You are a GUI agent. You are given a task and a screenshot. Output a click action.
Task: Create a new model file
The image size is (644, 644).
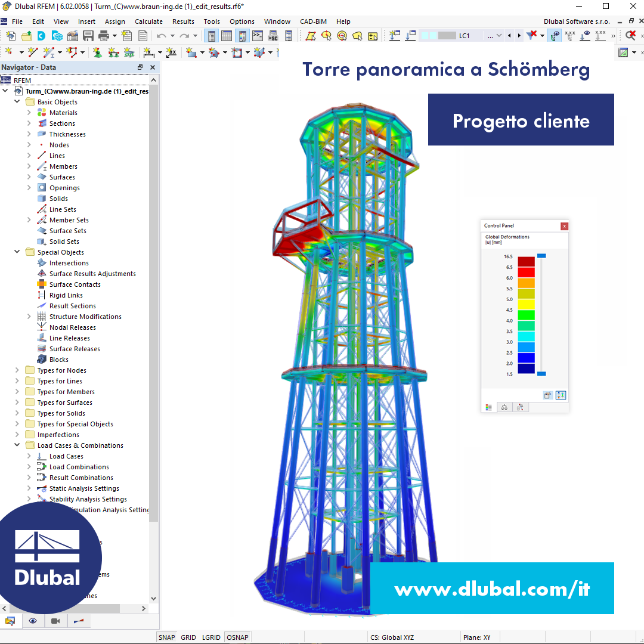[11, 36]
